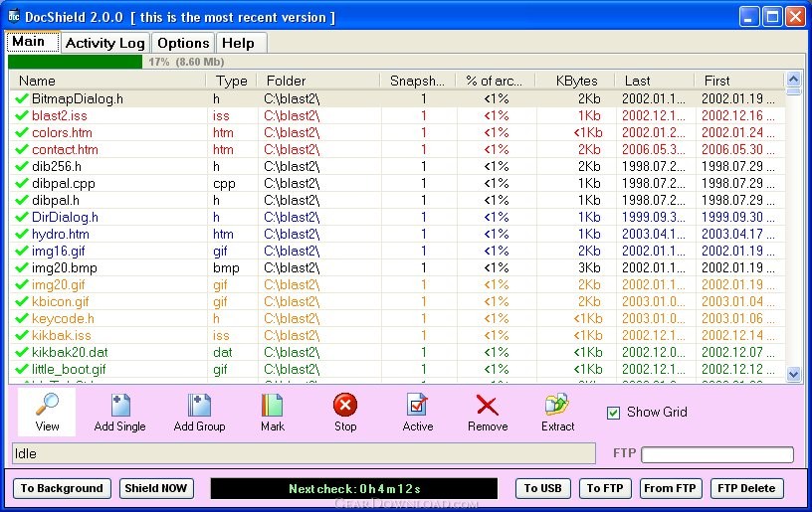Image resolution: width=812 pixels, height=512 pixels.
Task: Sort by the Last column header
Action: pos(655,81)
